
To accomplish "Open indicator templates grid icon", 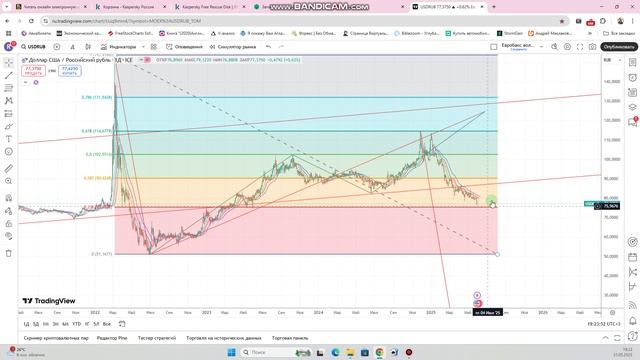I will [x=154, y=47].
